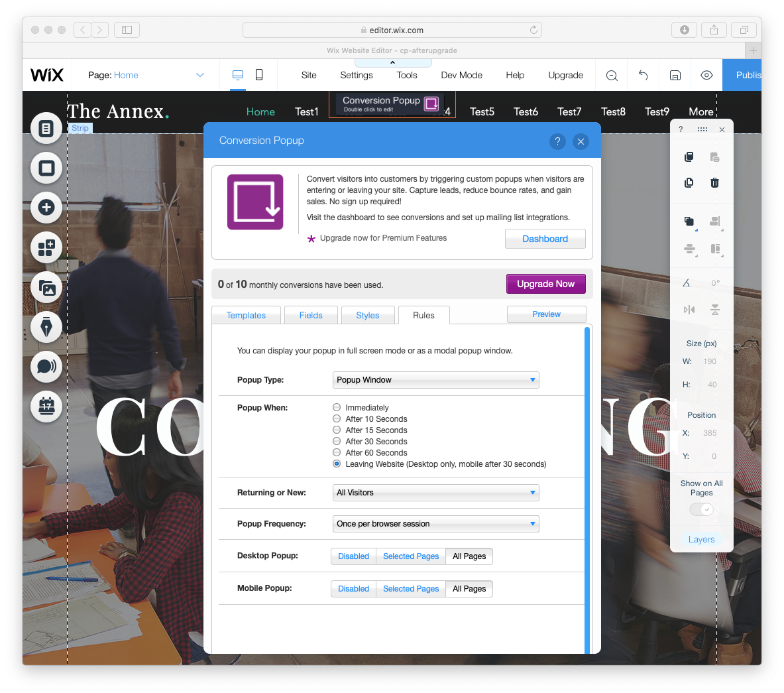Click the Upgrade Now button
The width and height of the screenshot is (784, 693).
pyautogui.click(x=546, y=284)
